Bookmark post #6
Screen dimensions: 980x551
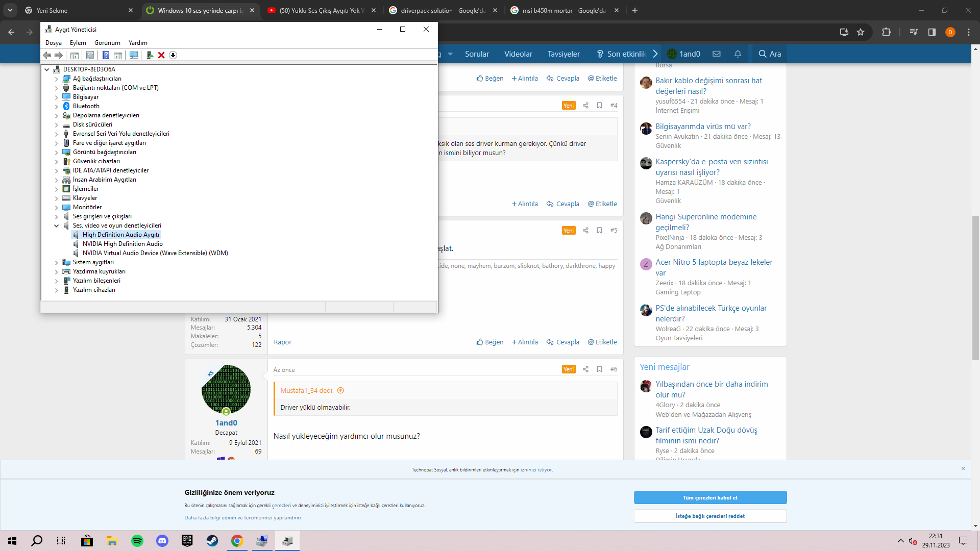tap(599, 369)
